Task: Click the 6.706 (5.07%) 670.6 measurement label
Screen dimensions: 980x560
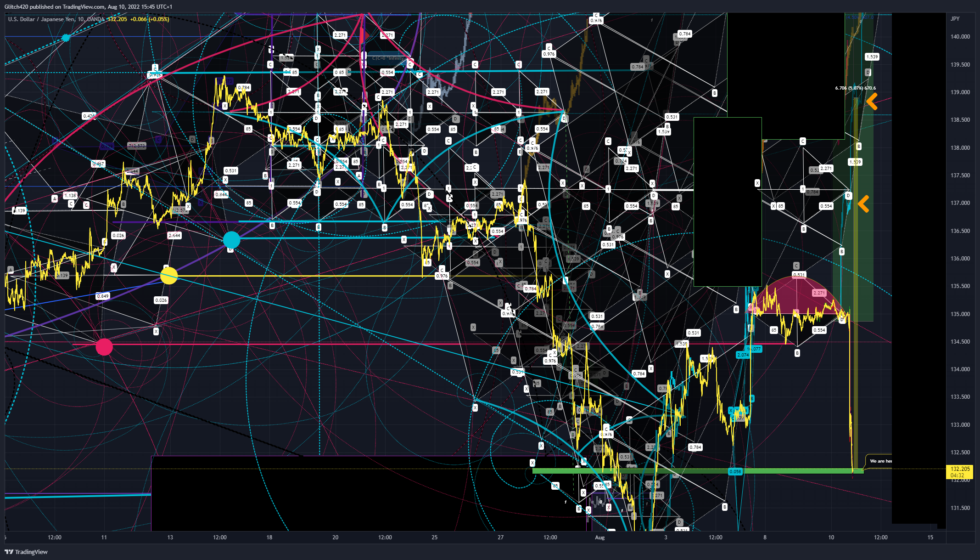Action: click(856, 88)
